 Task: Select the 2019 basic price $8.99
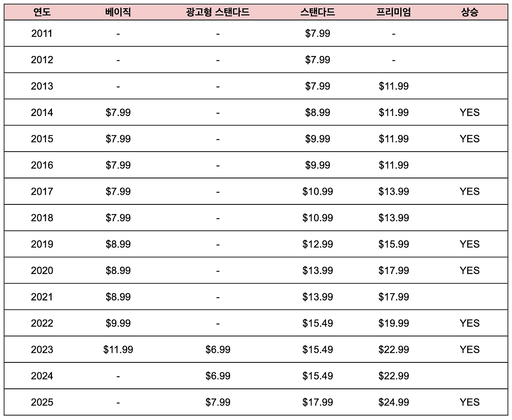(x=118, y=244)
